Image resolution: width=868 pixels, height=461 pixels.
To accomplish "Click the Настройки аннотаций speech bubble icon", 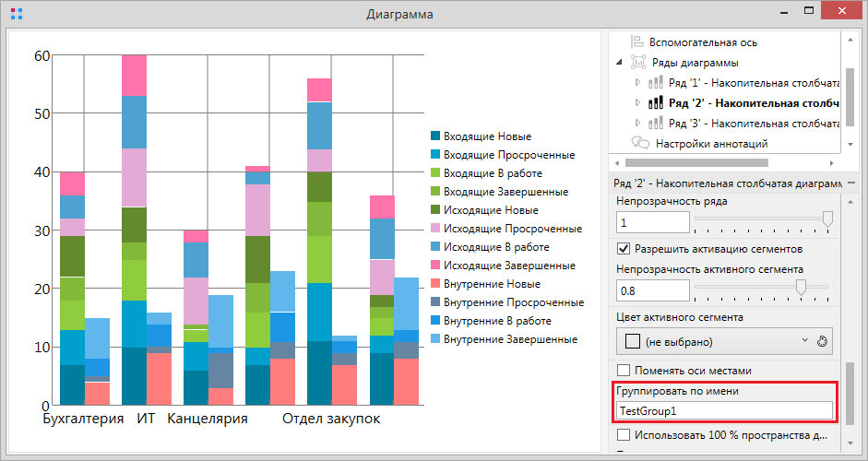I will click(640, 143).
